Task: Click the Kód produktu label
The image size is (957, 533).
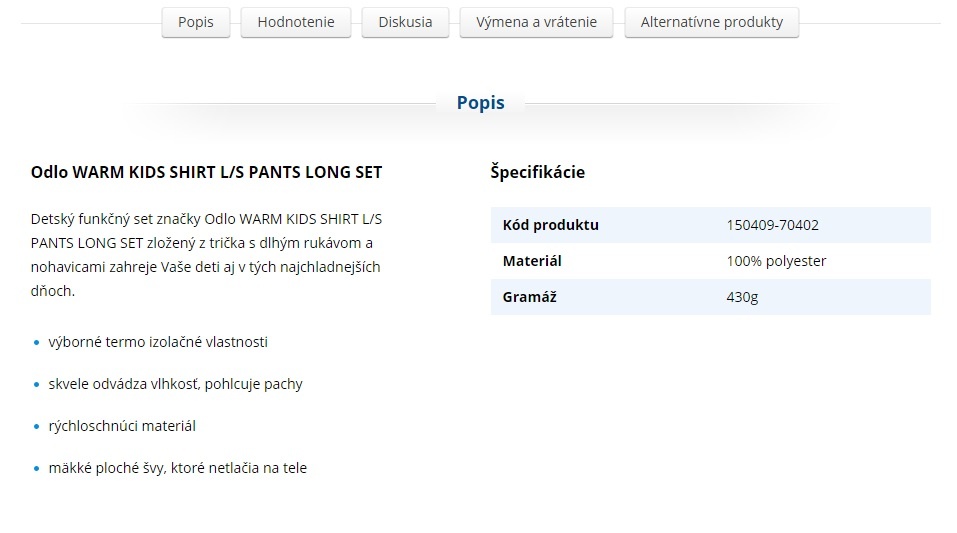Action: click(550, 225)
